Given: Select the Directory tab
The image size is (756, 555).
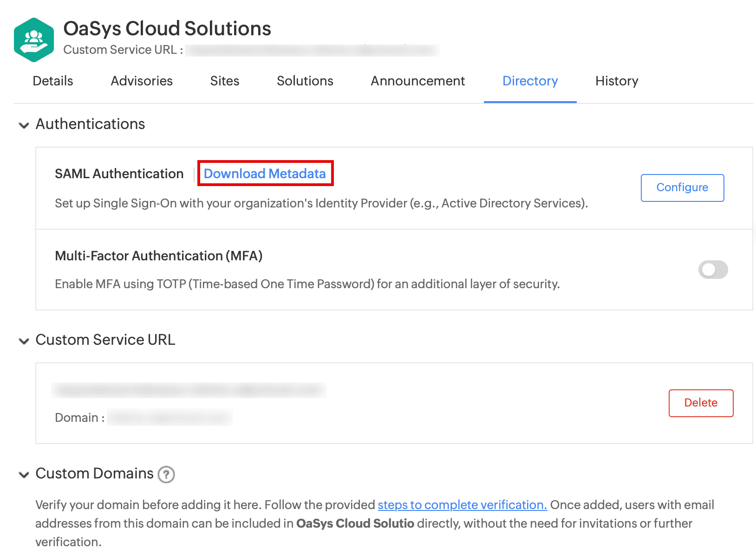Looking at the screenshot, I should tap(530, 81).
